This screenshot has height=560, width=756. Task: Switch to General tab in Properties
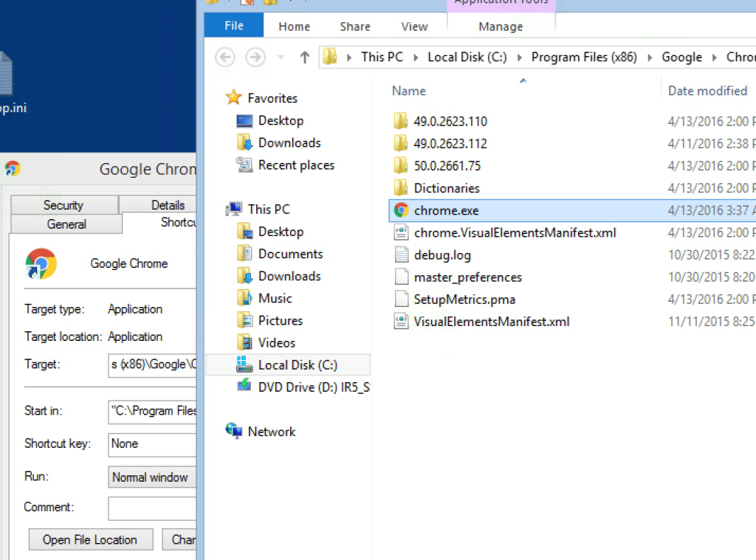pos(66,224)
